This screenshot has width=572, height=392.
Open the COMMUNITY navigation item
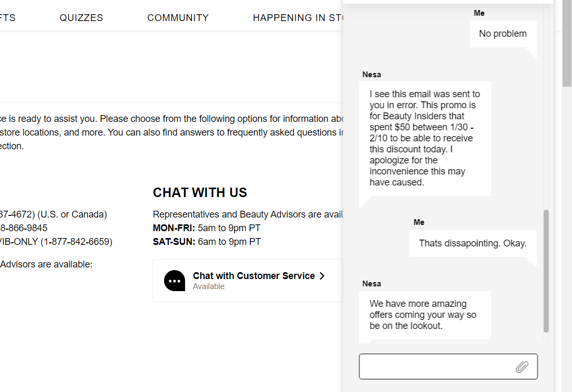tap(178, 18)
